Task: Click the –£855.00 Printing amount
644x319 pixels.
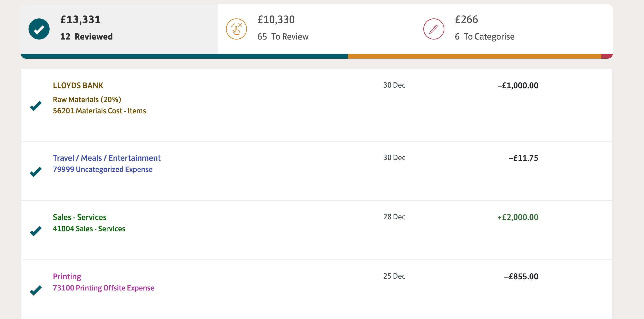Action: click(x=521, y=276)
